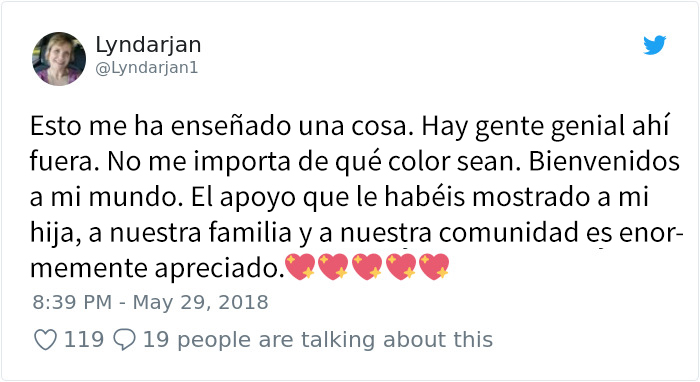Click the word "apreciado" in the last line

click(x=220, y=269)
